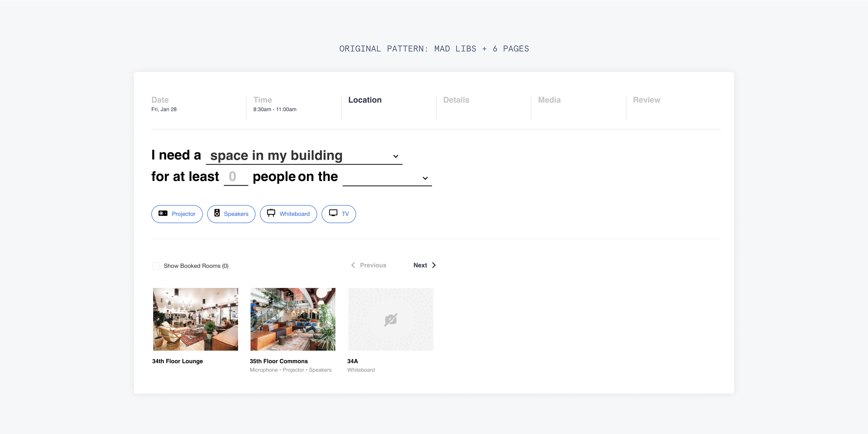Screen dimensions: 868x434
Task: Select the 34th Floor Lounge photo
Action: (195, 319)
